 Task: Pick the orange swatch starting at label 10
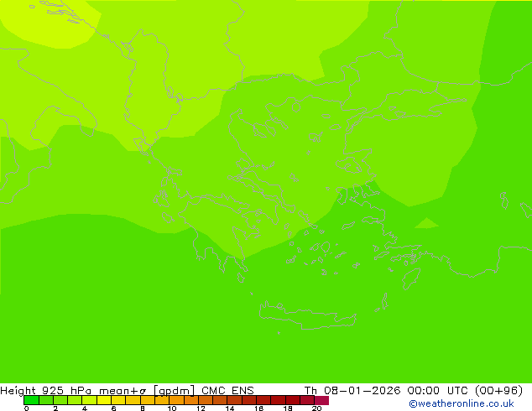pyautogui.click(x=176, y=400)
